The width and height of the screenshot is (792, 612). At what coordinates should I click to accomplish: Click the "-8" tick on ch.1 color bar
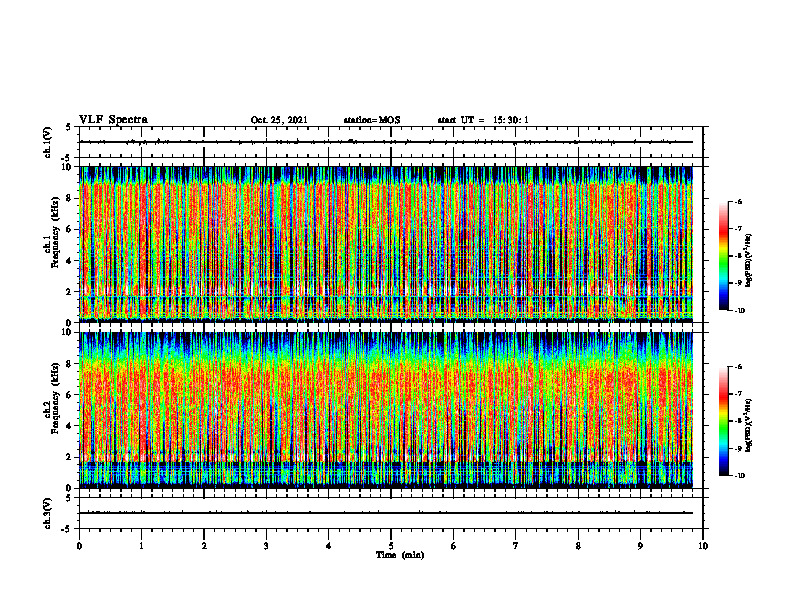pyautogui.click(x=738, y=256)
